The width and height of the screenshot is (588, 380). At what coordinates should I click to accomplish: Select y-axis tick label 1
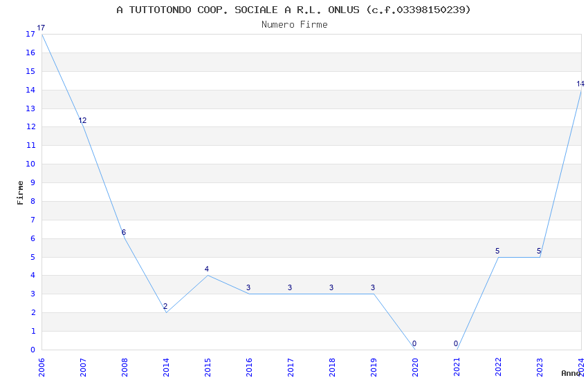coord(33,331)
